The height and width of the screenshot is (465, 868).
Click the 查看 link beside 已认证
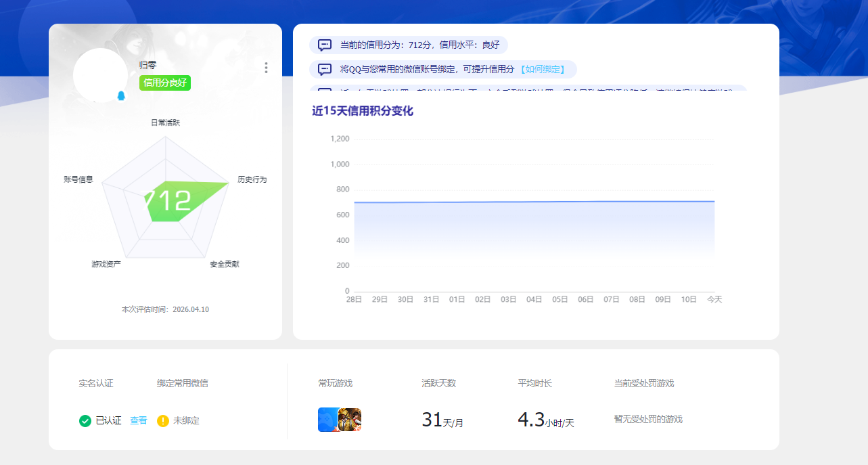pos(138,420)
